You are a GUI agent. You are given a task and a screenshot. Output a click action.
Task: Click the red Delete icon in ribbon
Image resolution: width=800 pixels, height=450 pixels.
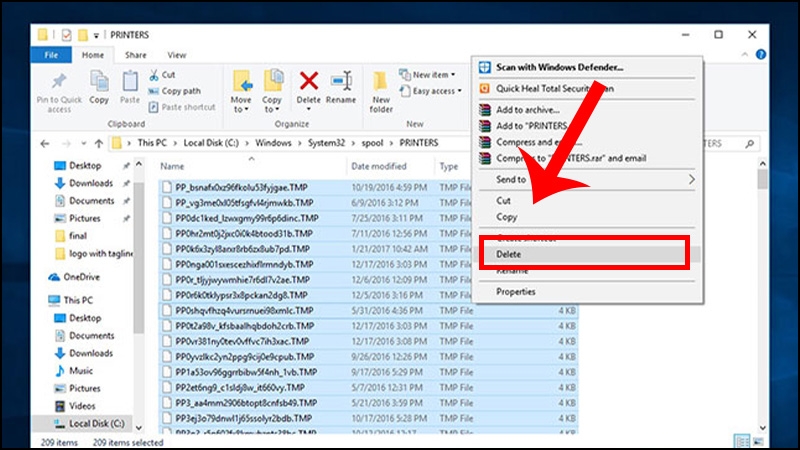tap(309, 82)
